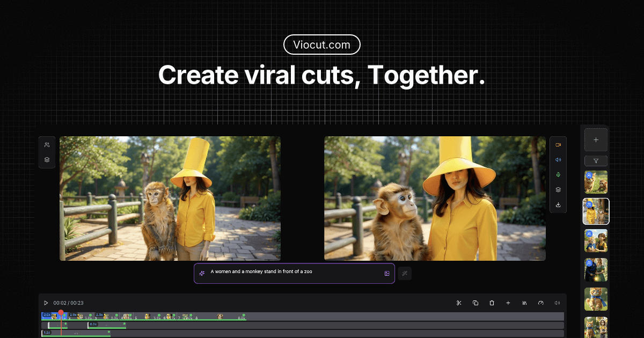Open the export download option
644x338 pixels.
558,204
